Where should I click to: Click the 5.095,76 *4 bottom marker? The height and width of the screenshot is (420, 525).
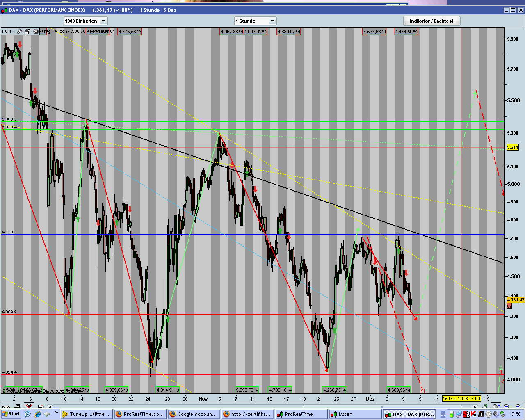[247, 390]
